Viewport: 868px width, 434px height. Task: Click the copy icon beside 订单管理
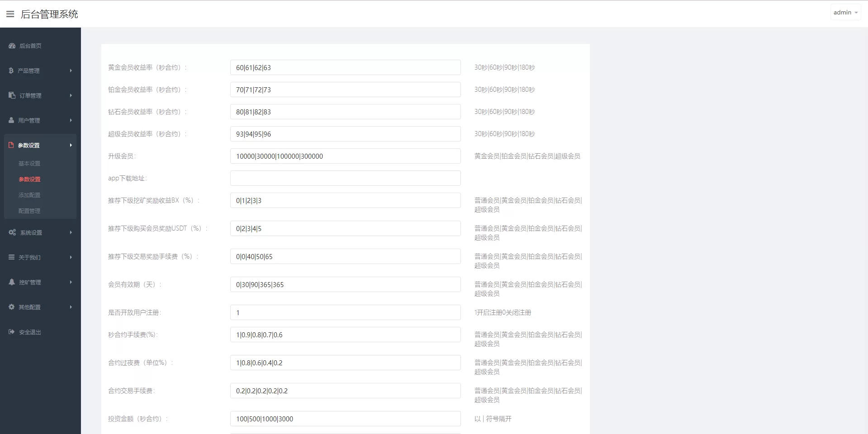pyautogui.click(x=12, y=95)
